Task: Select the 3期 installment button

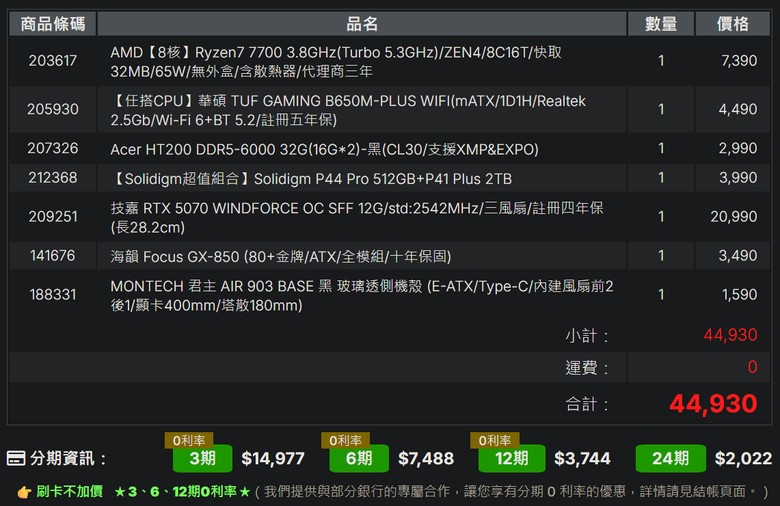Action: (x=202, y=458)
